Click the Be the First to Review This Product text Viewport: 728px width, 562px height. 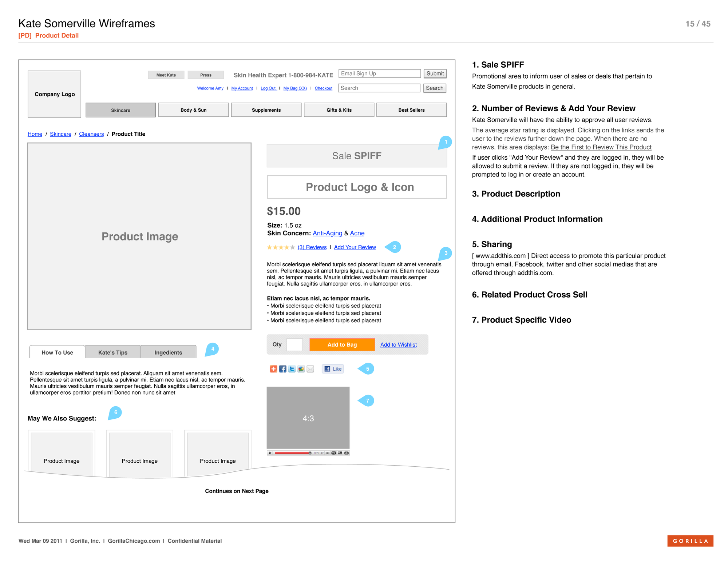coord(601,147)
